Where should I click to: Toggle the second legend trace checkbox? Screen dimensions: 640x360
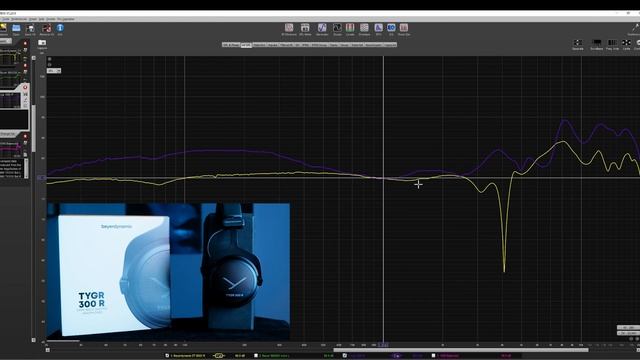(256, 356)
